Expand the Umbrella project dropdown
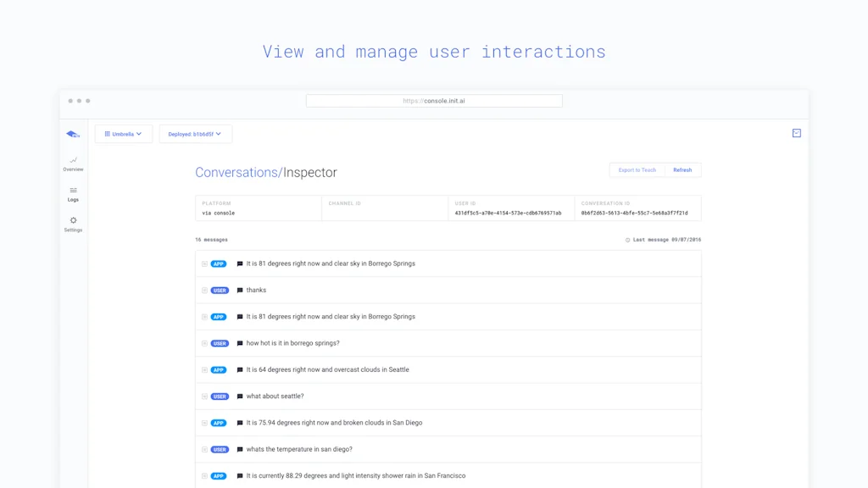This screenshot has width=868, height=488. 123,133
